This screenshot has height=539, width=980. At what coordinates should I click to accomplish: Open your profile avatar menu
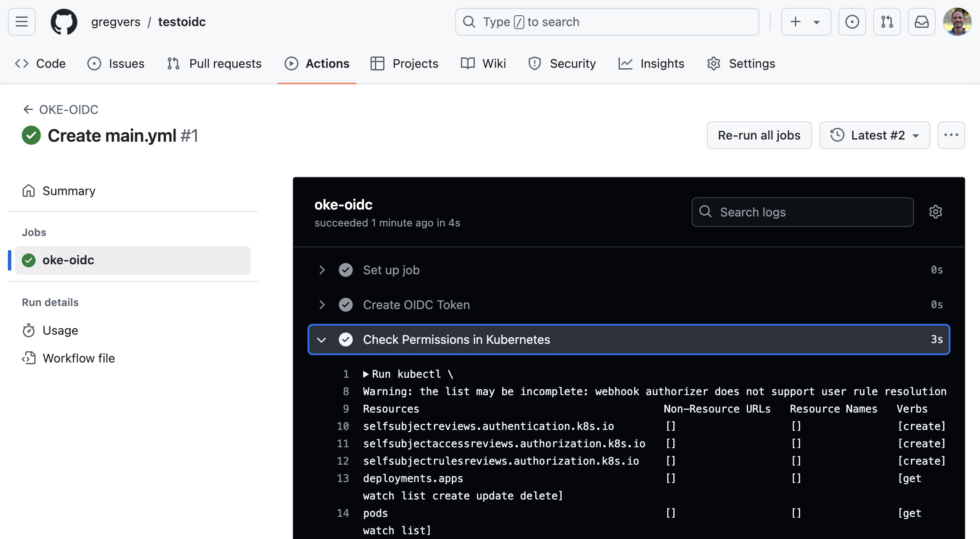point(958,22)
